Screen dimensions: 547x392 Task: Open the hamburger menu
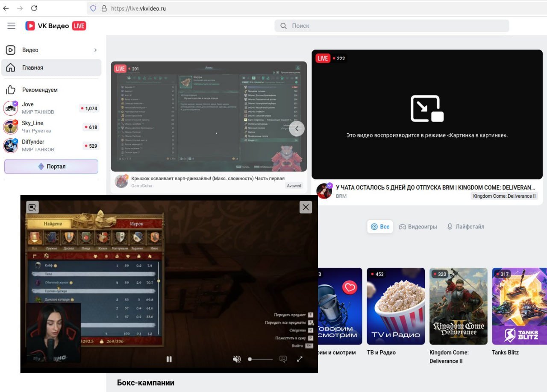click(x=12, y=26)
